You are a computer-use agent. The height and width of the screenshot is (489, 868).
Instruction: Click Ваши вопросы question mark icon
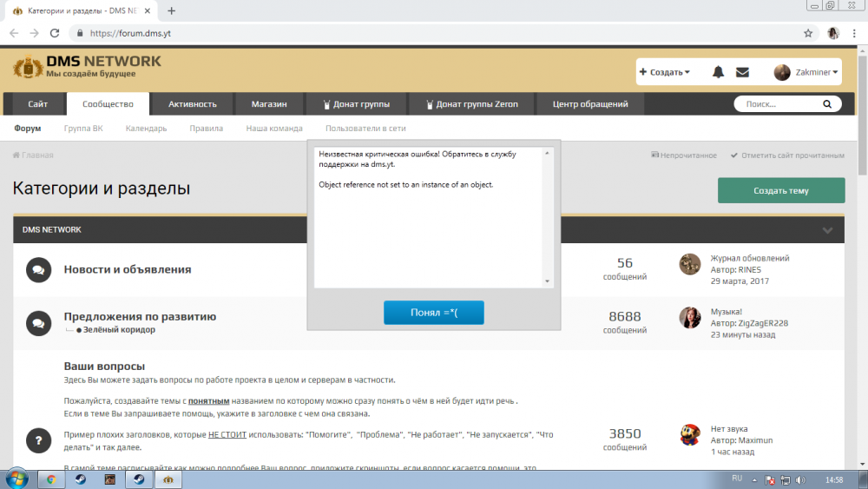[x=38, y=439]
